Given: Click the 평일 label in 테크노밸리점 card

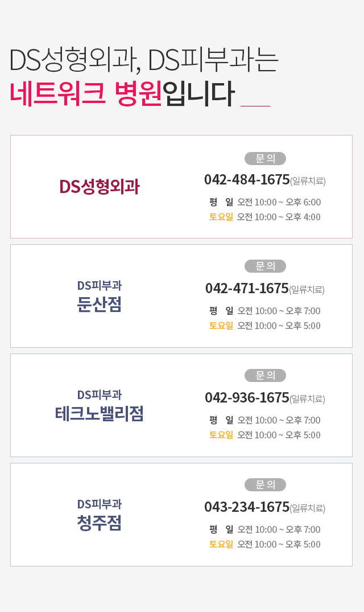Looking at the screenshot, I should point(221,420).
